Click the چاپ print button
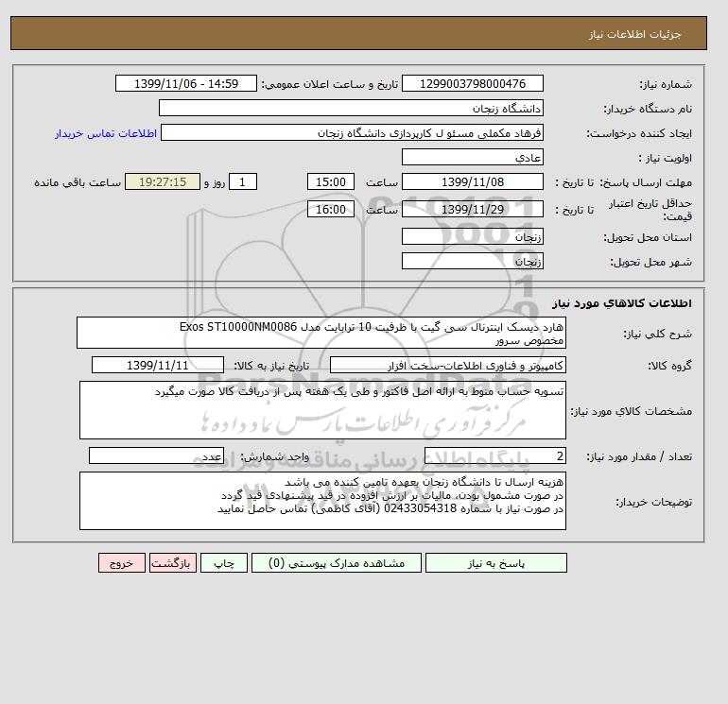Screen dimensions: 728x704 [224, 563]
